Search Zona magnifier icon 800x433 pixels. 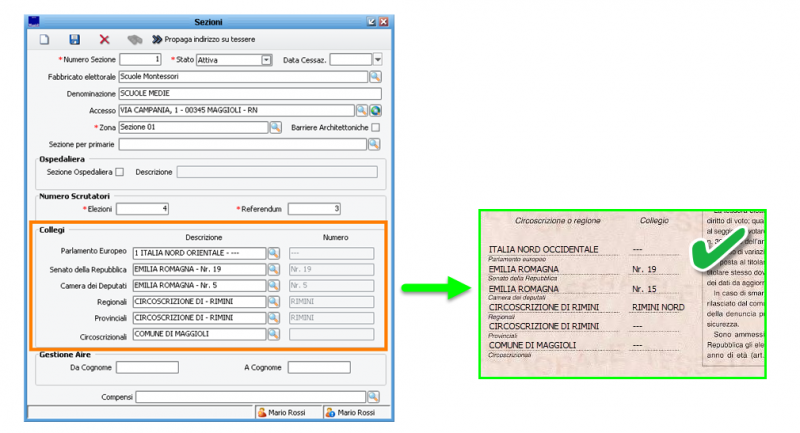point(276,127)
